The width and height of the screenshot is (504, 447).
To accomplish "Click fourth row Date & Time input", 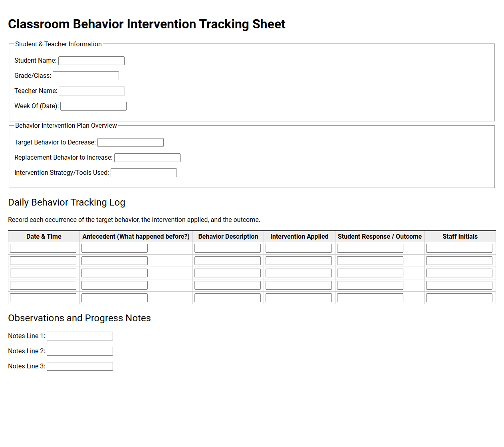I will tap(43, 285).
